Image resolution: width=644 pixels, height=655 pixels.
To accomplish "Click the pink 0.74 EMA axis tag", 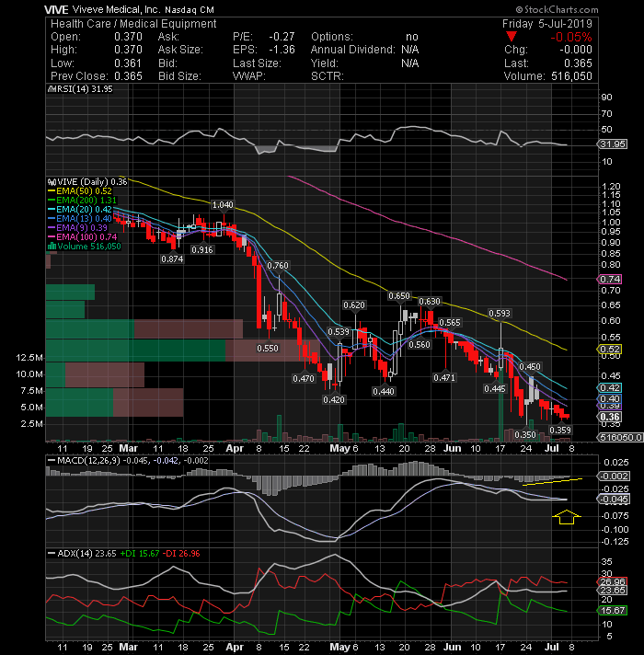I will tap(610, 280).
